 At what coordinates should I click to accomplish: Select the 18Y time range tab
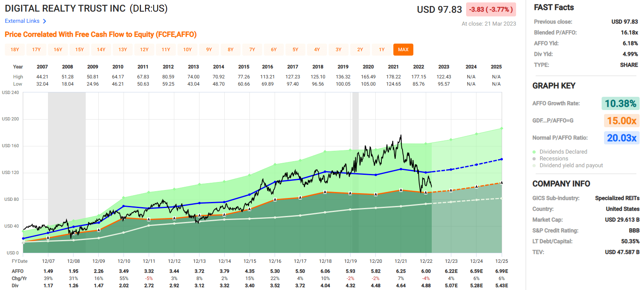(x=15, y=50)
